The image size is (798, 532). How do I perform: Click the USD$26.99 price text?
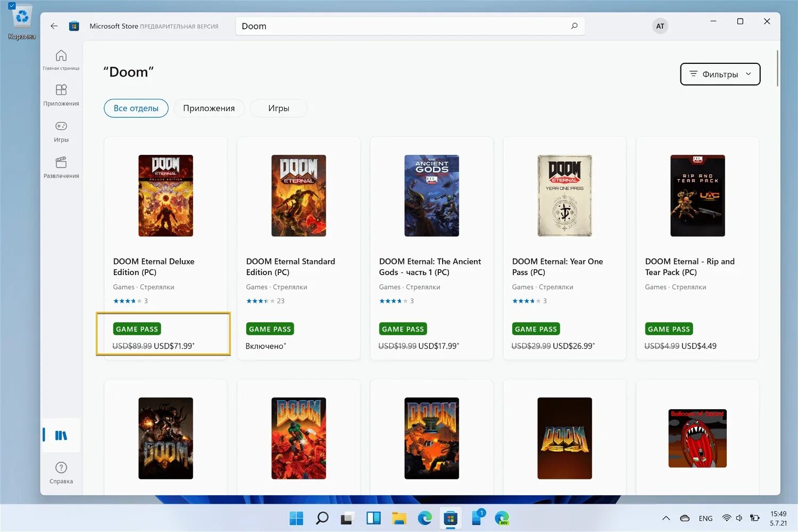point(574,346)
